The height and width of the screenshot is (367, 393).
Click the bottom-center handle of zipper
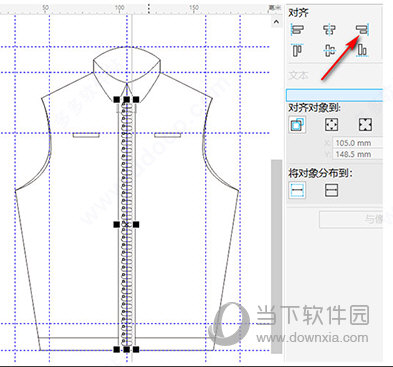[x=126, y=349]
